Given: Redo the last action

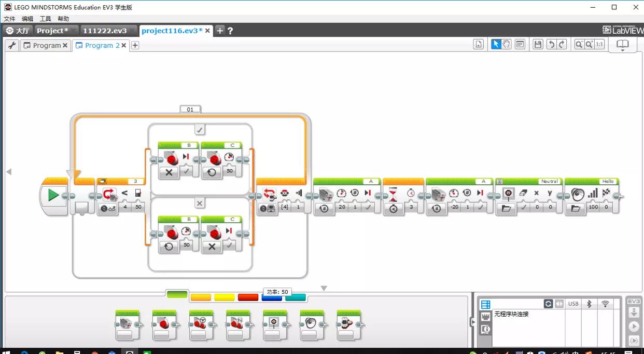Looking at the screenshot, I should (562, 45).
